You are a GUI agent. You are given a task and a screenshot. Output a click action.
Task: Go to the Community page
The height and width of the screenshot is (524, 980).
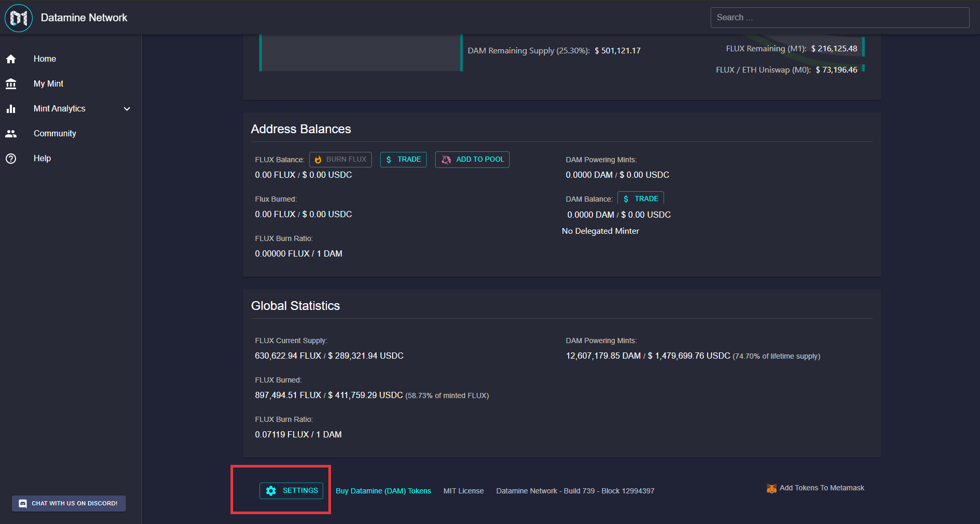(x=70, y=134)
